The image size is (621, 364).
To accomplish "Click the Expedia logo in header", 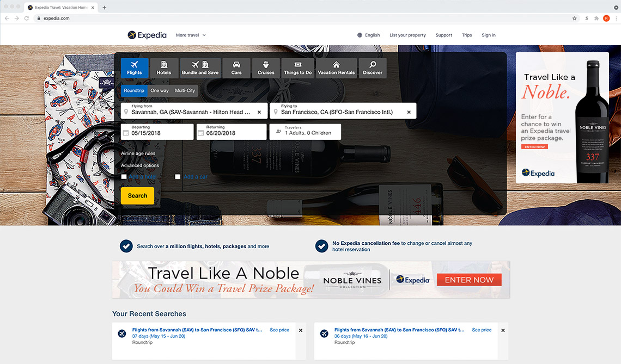I will 147,35.
